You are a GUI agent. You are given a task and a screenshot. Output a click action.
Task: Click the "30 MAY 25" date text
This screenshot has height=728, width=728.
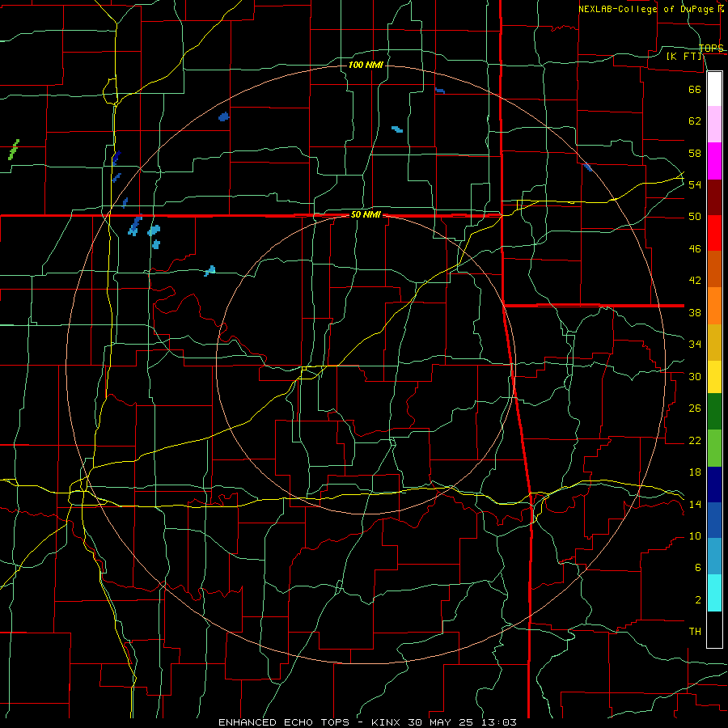coord(442,722)
